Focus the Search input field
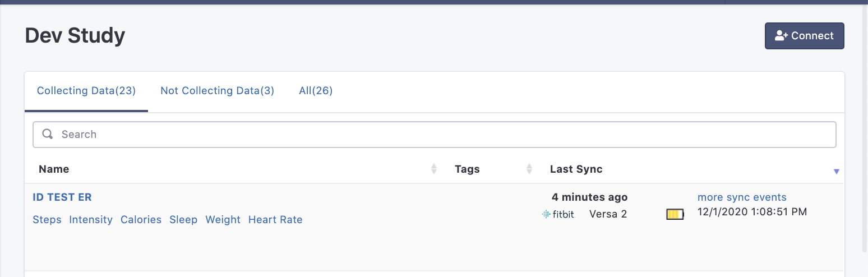The width and height of the screenshot is (868, 277). 435,135
